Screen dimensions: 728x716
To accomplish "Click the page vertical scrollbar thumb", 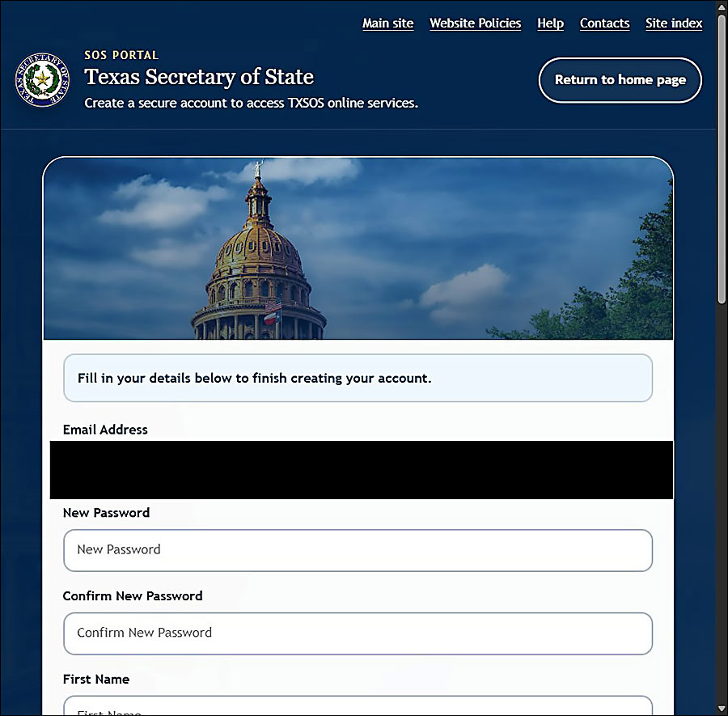I will (721, 158).
